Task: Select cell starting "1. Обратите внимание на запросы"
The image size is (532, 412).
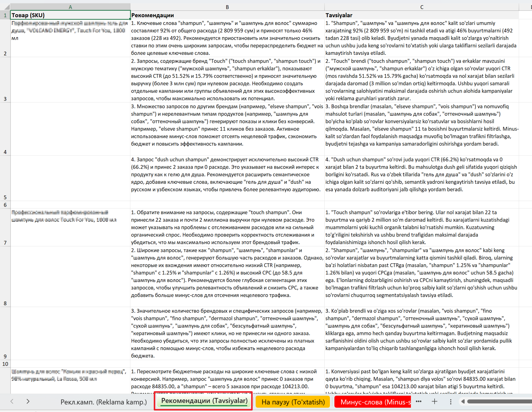Action: [x=227, y=227]
